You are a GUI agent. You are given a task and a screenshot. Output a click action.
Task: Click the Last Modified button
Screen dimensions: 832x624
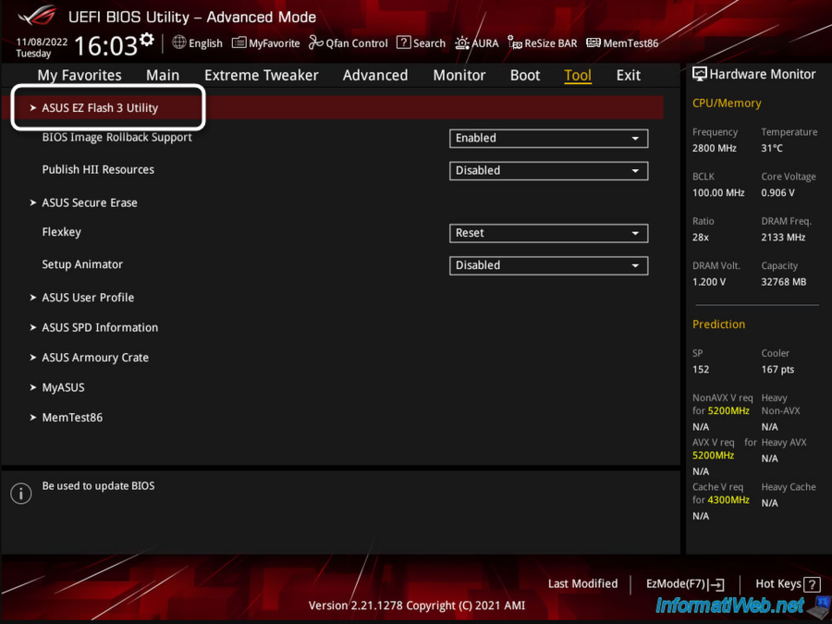pyautogui.click(x=583, y=583)
